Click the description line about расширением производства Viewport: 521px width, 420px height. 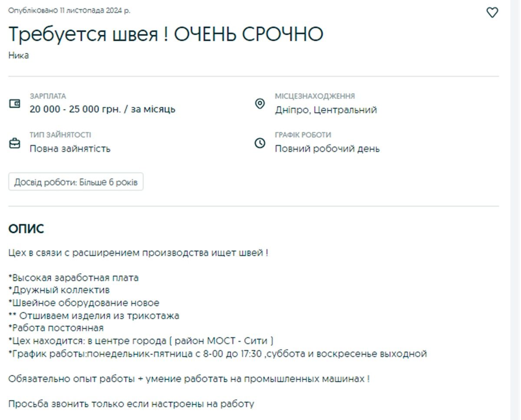click(138, 253)
